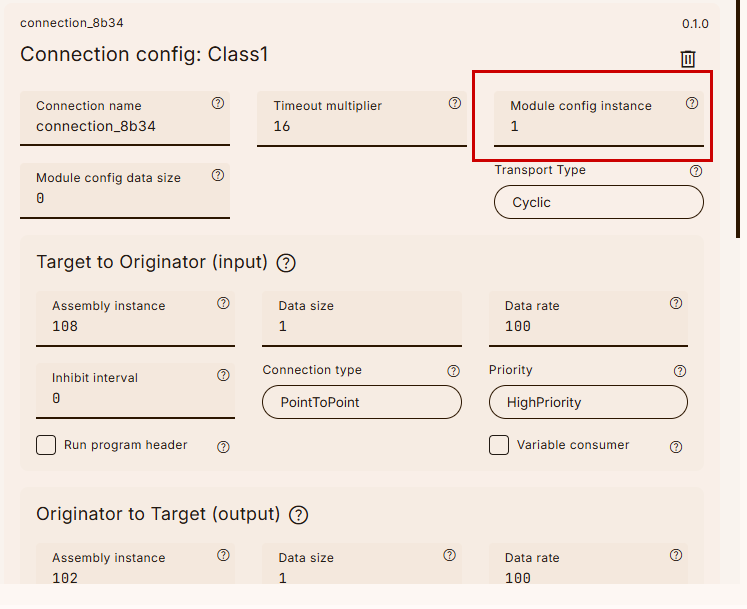
Task: Show help for Timeout multiplier
Action: pyautogui.click(x=455, y=103)
